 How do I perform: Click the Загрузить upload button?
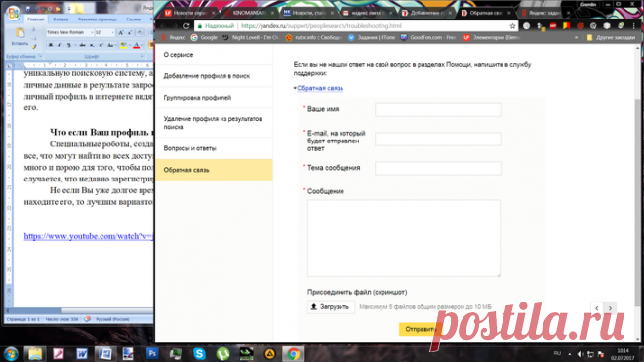coord(331,307)
